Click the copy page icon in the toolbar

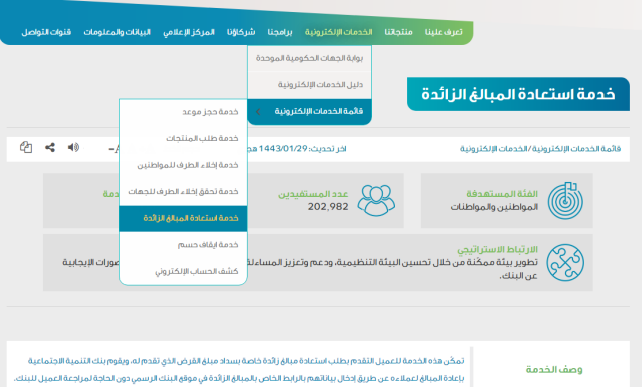(x=26, y=147)
